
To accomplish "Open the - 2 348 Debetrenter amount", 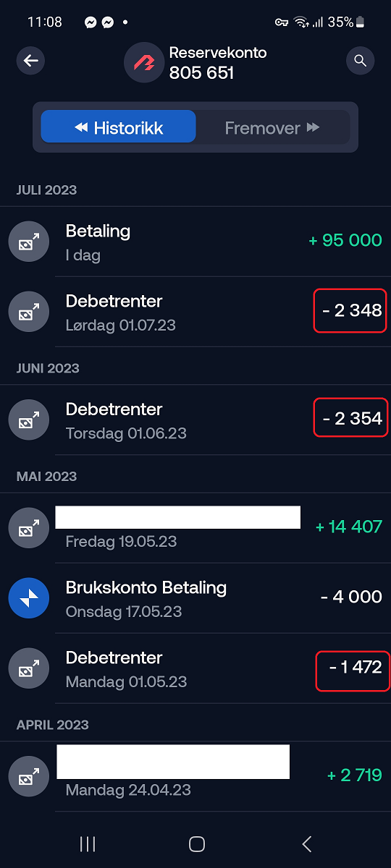I will pos(350,310).
